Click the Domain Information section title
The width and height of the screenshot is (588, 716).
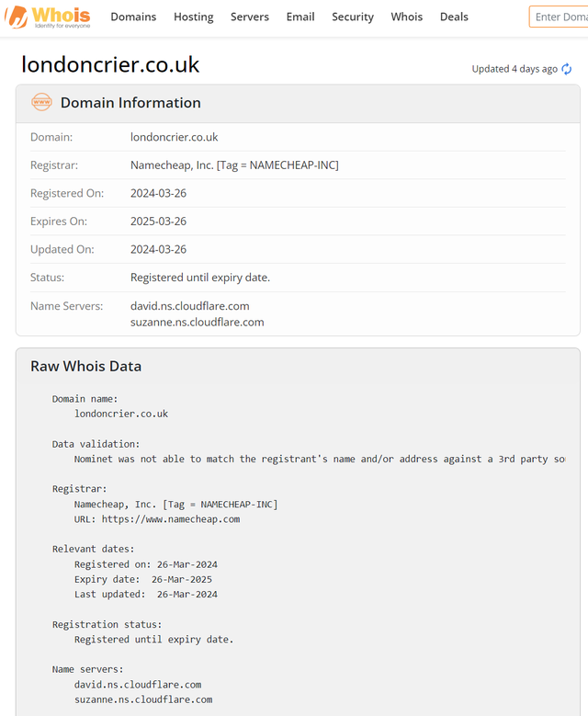130,103
